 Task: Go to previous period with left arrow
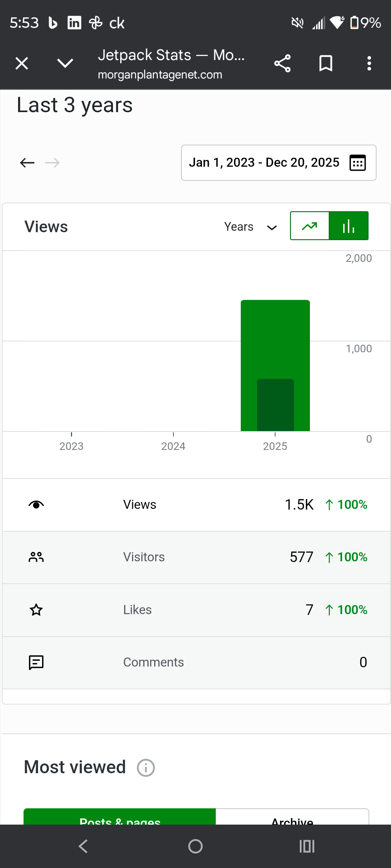(27, 163)
